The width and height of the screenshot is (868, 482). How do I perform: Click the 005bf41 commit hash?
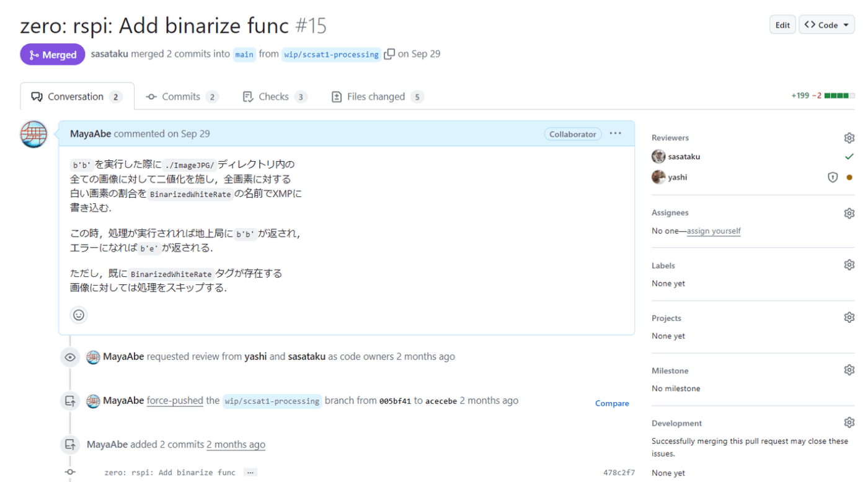(x=395, y=401)
